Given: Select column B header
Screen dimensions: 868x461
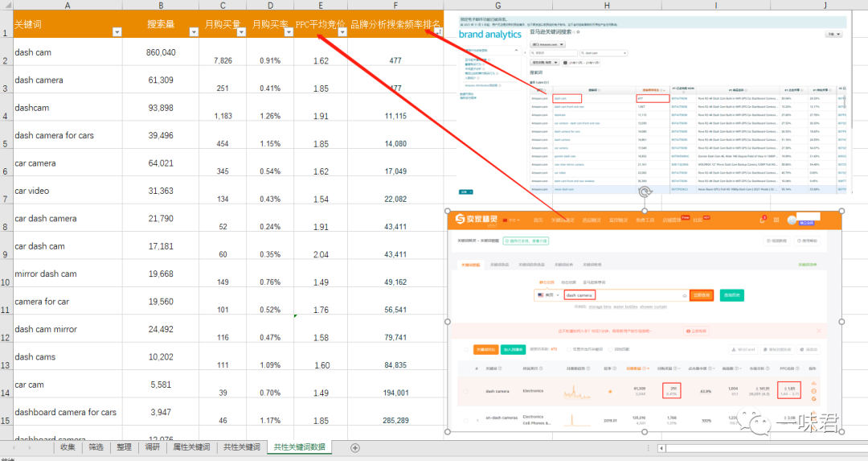Looking at the screenshot, I should click(x=161, y=5).
